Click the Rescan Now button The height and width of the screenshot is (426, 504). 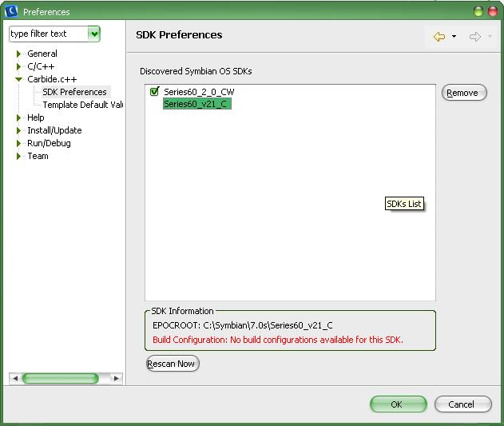click(173, 364)
